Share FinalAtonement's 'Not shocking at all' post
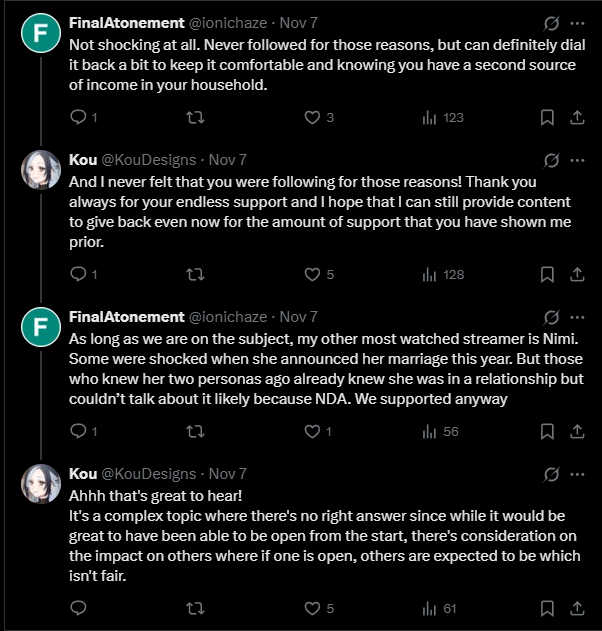This screenshot has width=602, height=631. (x=576, y=118)
